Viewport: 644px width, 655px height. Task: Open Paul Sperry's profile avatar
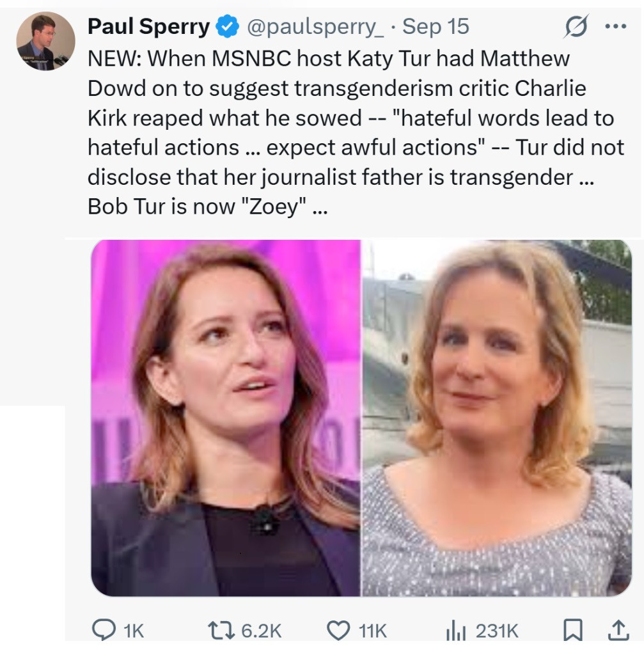click(x=45, y=41)
